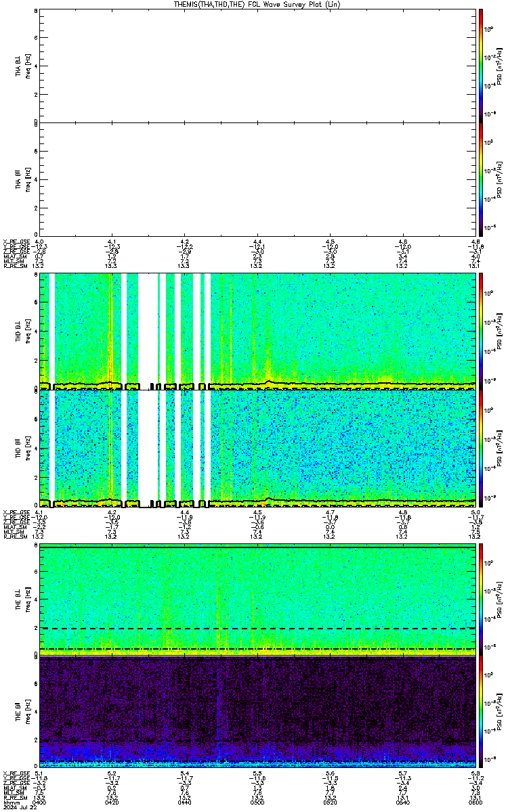Click the "0440" time tick label
The image size is (508, 812).
coord(184,803)
